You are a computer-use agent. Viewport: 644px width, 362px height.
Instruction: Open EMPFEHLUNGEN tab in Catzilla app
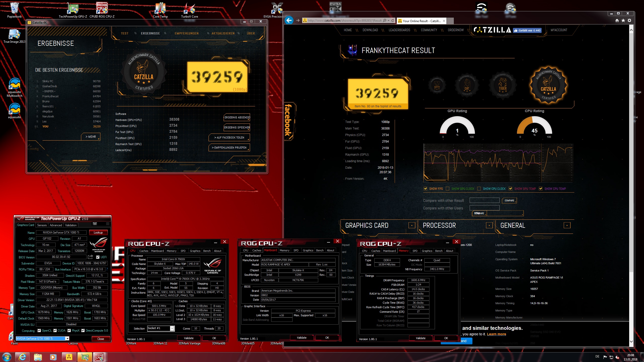coord(187,33)
